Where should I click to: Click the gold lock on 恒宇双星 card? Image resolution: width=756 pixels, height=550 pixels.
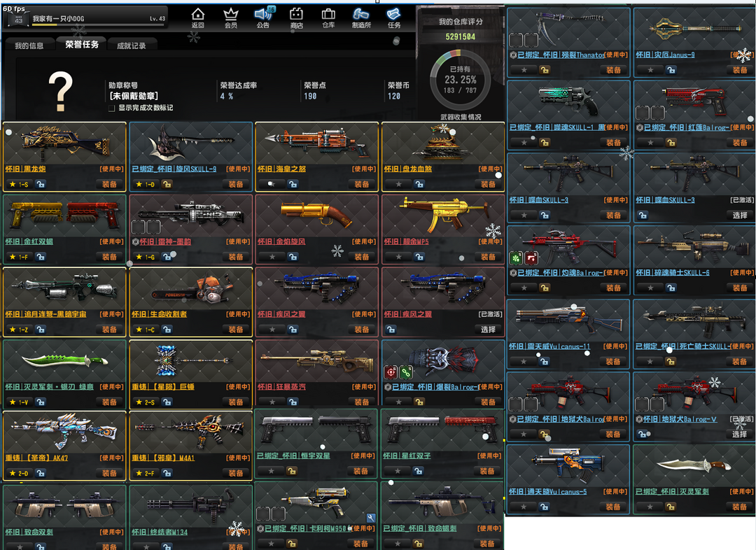coord(292,471)
